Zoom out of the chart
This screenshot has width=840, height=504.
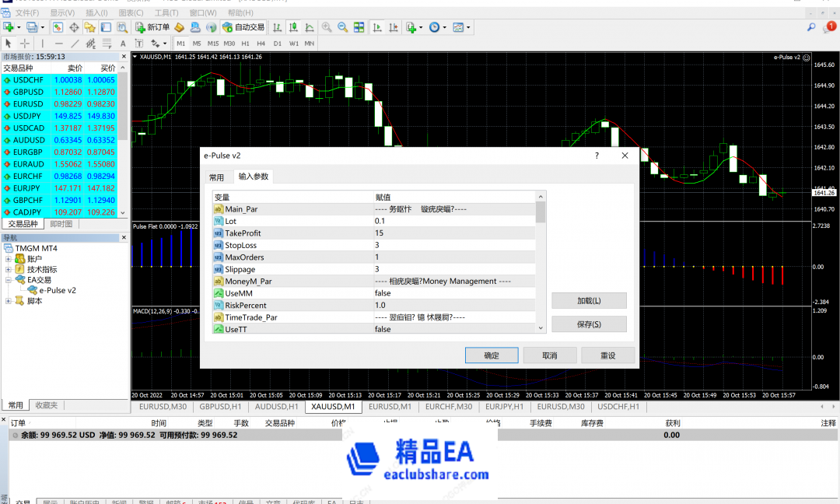tap(342, 27)
